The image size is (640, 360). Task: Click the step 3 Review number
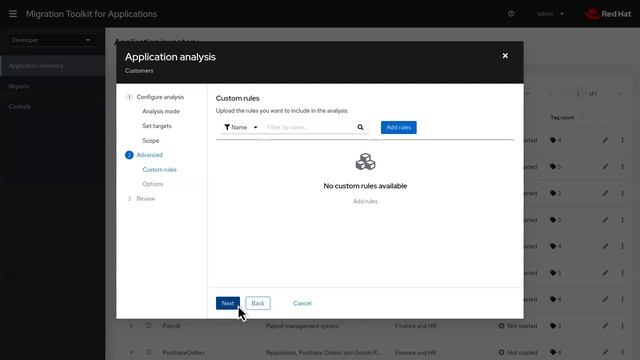click(x=129, y=199)
